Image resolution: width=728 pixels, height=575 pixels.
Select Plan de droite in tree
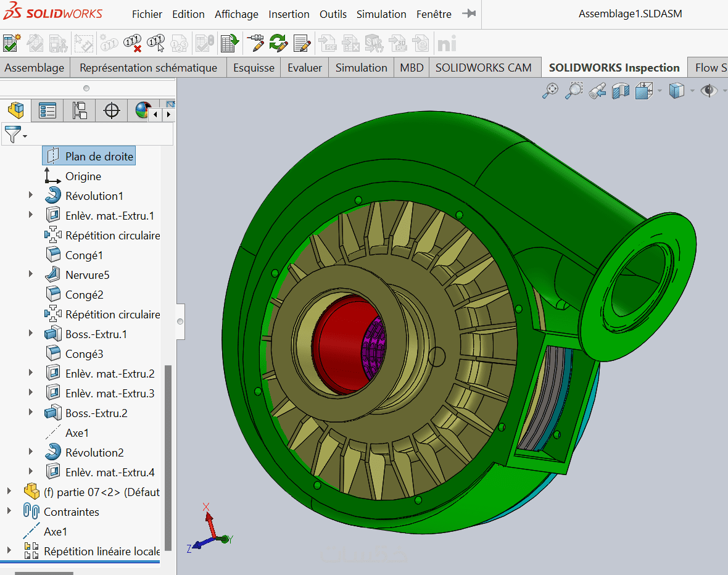coord(99,157)
